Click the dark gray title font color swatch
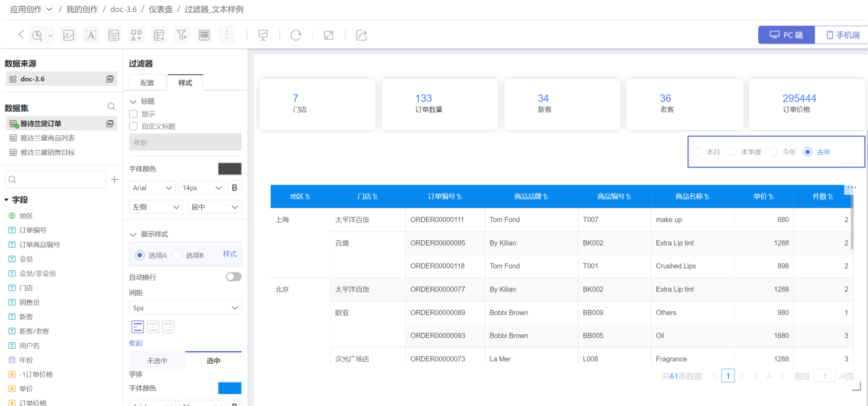 (x=230, y=169)
